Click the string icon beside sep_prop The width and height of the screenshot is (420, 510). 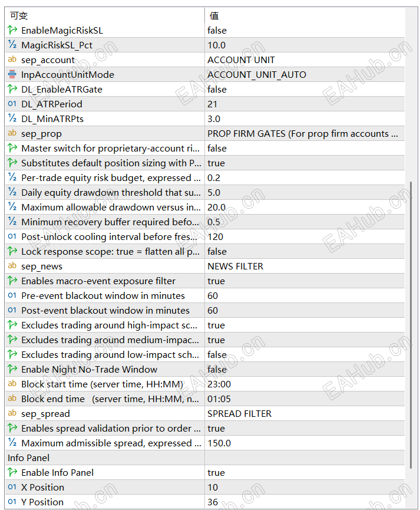pyautogui.click(x=12, y=133)
